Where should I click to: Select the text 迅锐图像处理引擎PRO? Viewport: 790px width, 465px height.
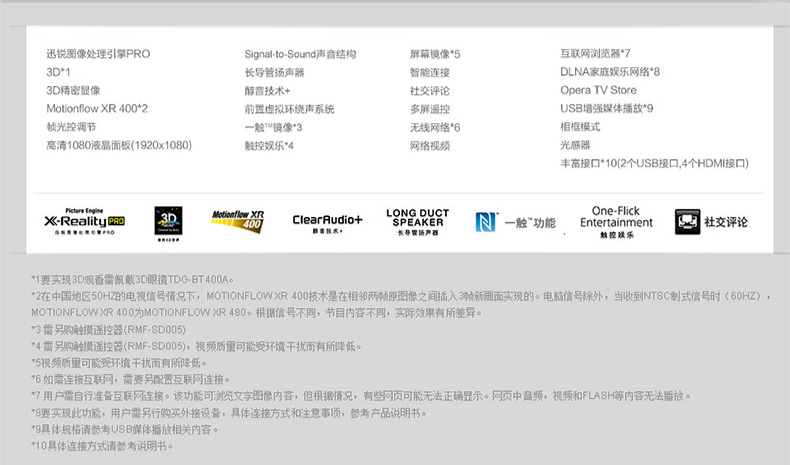(98, 54)
